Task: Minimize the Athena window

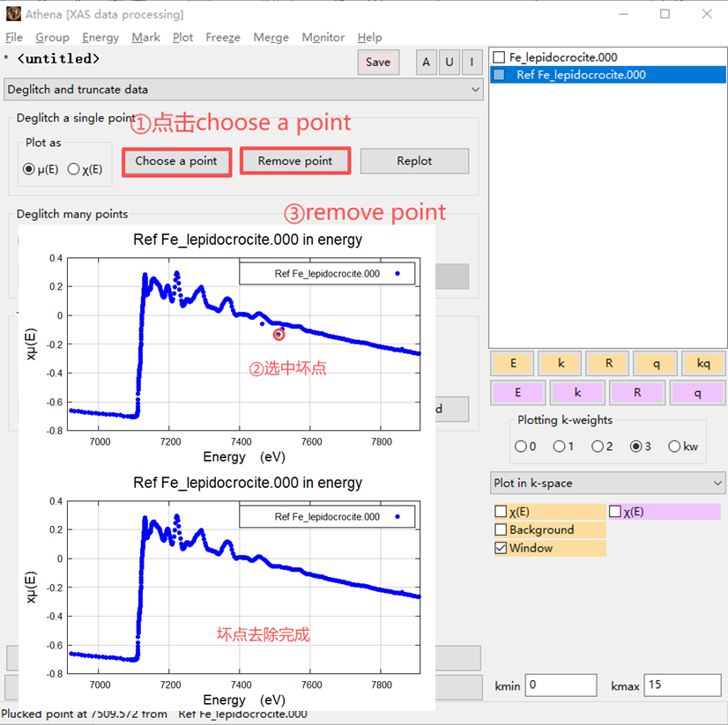Action: (x=623, y=14)
